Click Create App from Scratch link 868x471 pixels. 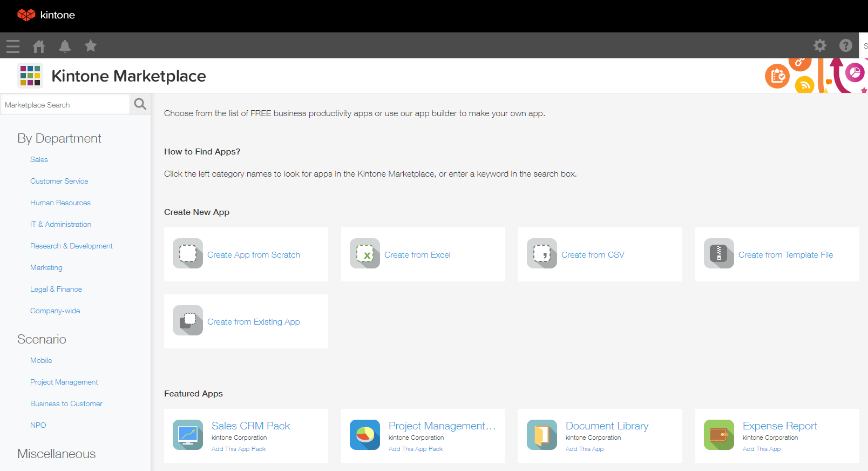coord(254,255)
